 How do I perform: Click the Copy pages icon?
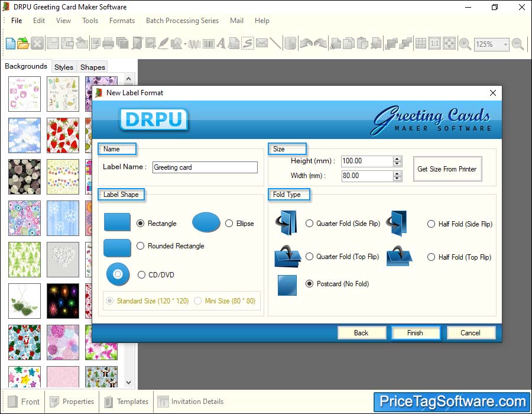click(x=348, y=44)
